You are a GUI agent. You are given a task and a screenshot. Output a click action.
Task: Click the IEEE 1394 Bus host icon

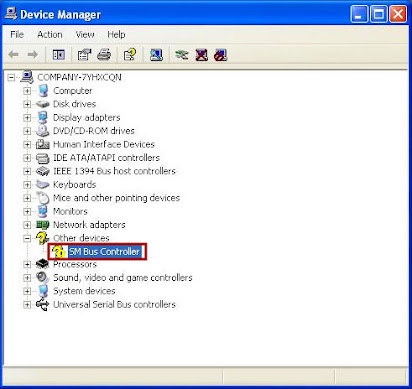(43, 171)
